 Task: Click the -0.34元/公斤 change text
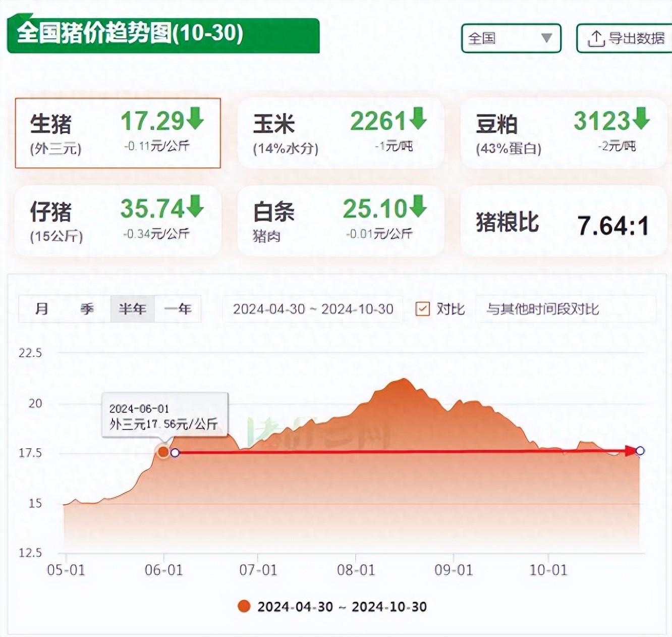coord(156,234)
